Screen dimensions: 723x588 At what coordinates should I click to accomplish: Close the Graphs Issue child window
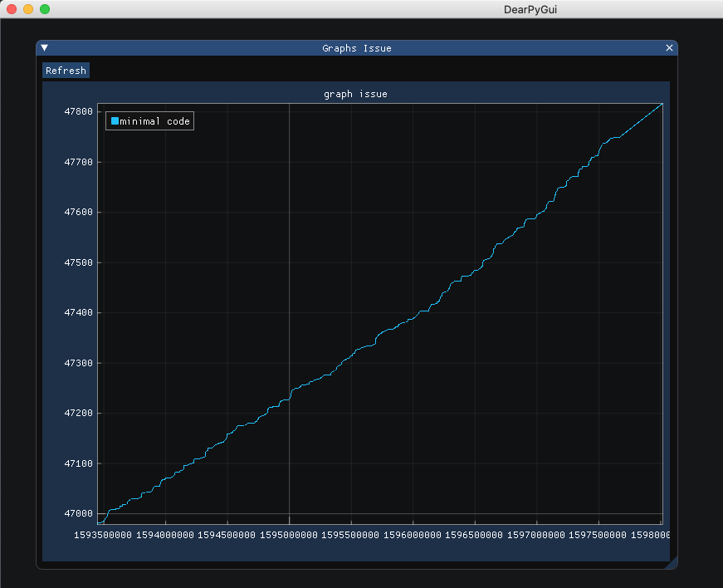click(669, 47)
